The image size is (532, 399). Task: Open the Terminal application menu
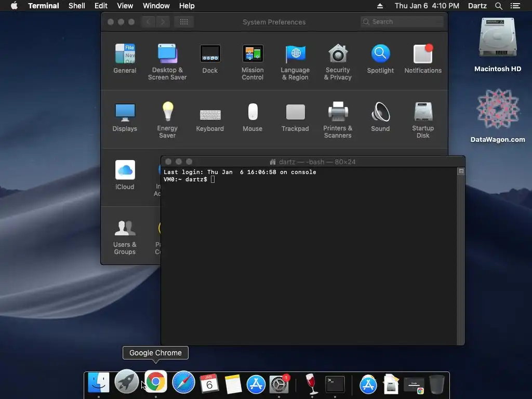point(44,6)
